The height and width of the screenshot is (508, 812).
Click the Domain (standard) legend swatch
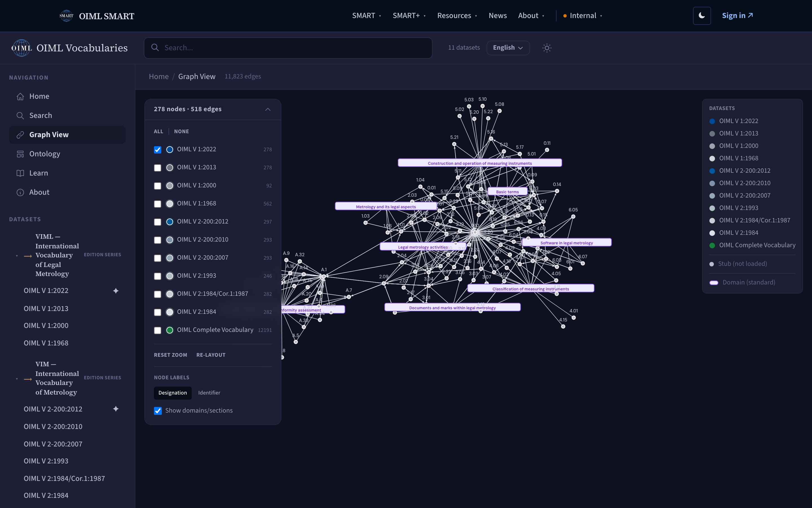tap(714, 283)
